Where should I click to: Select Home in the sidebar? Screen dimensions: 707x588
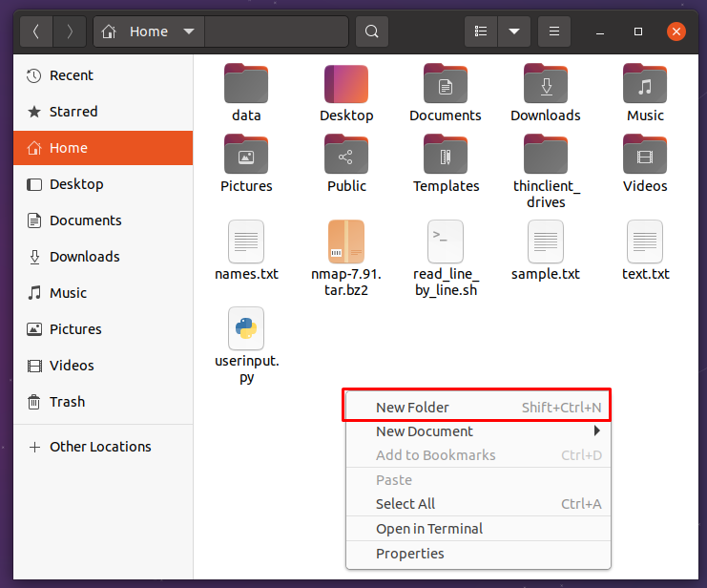(x=103, y=148)
